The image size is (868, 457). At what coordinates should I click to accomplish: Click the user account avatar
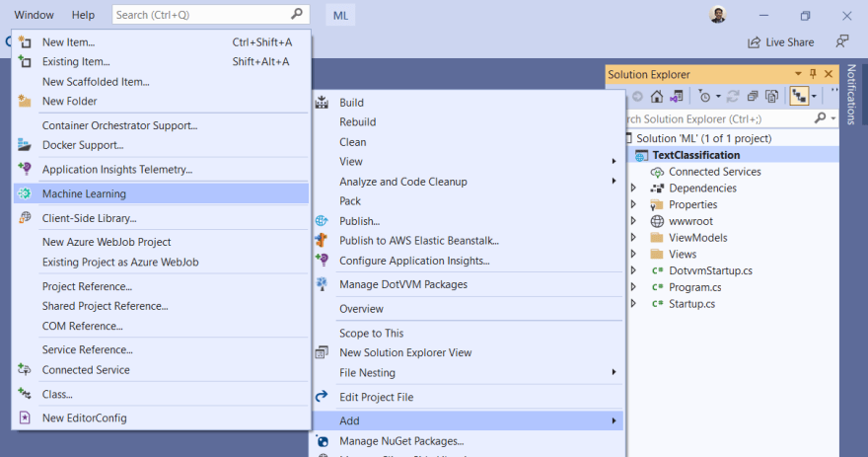coord(718,15)
